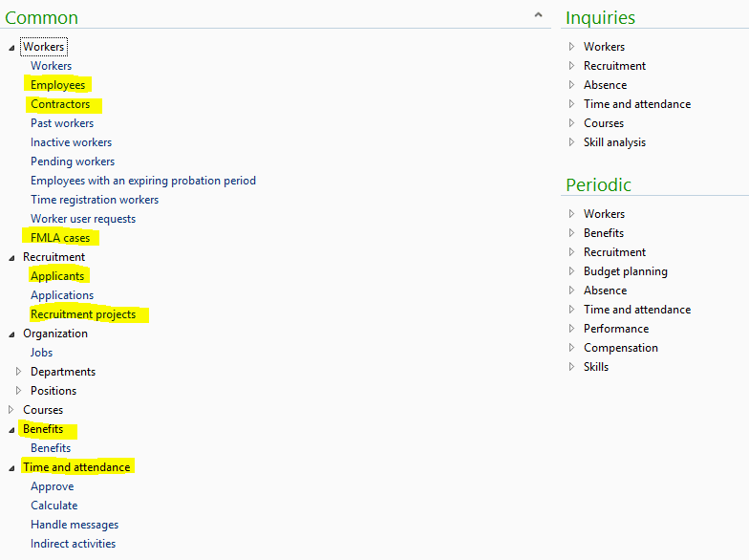Open the Jobs page under Organization
Image resolution: width=749 pixels, height=560 pixels.
pyautogui.click(x=41, y=353)
